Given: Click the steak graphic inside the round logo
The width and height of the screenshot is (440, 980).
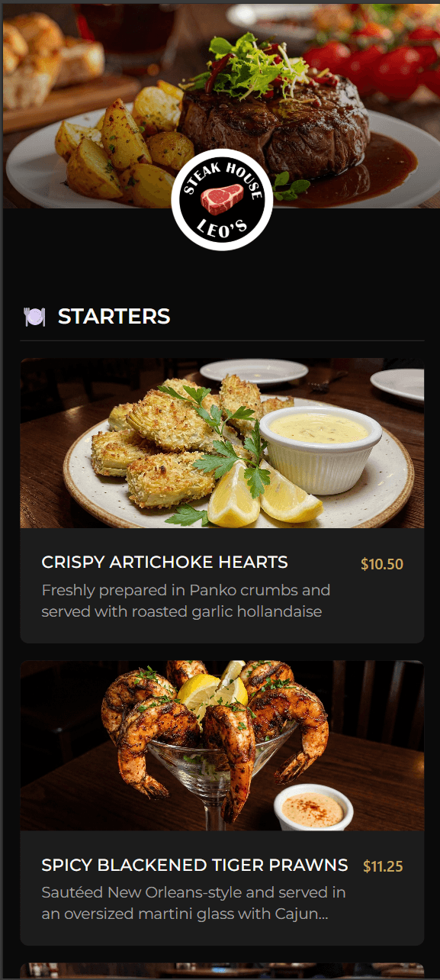Looking at the screenshot, I should [222, 200].
